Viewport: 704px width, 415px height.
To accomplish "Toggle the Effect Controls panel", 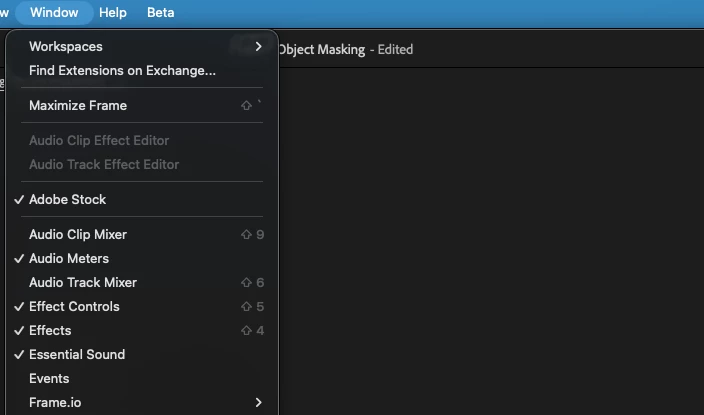I will [x=142, y=307].
